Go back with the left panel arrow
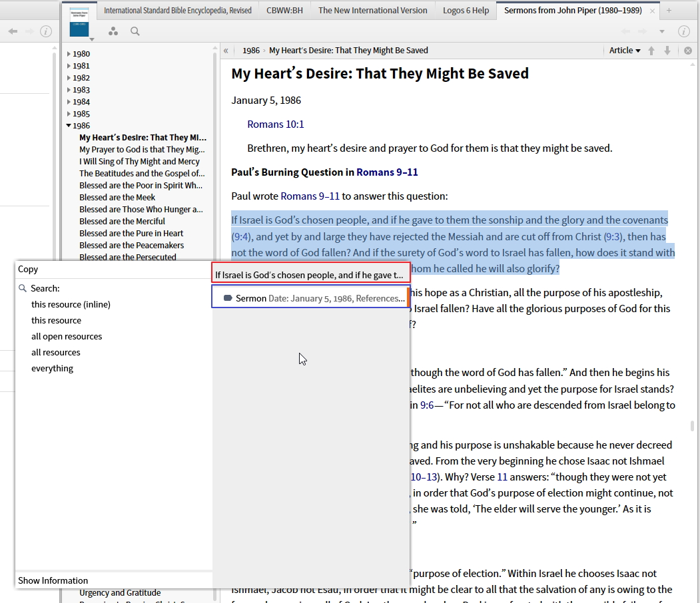This screenshot has height=603, width=700. coord(13,31)
